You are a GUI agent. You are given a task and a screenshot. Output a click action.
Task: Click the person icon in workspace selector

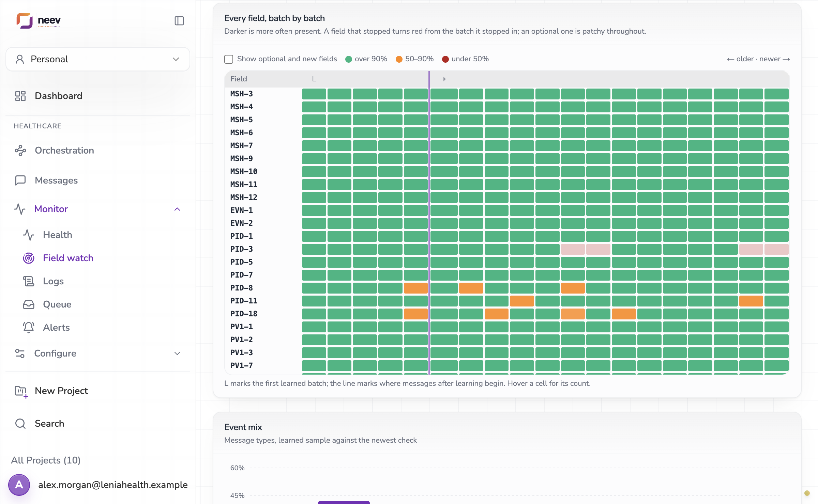tap(20, 59)
